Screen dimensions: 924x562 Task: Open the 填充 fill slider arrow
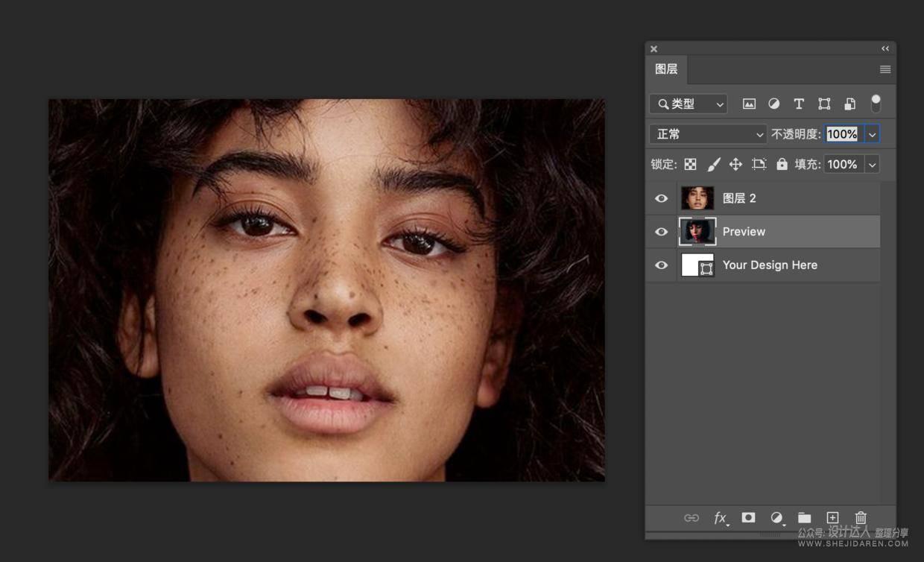[872, 164]
